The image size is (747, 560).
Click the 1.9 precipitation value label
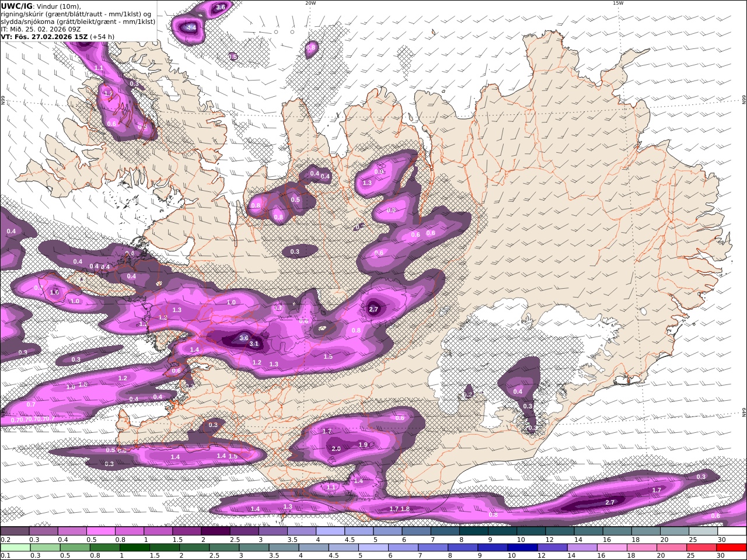363,444
